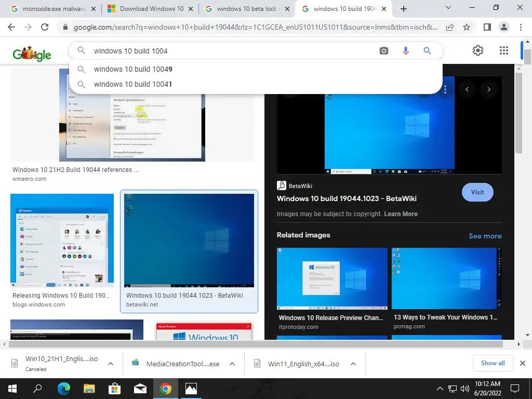Screen dimensions: 532x399
Task: Launch Microsoft Edge from taskbar
Action: click(63, 389)
